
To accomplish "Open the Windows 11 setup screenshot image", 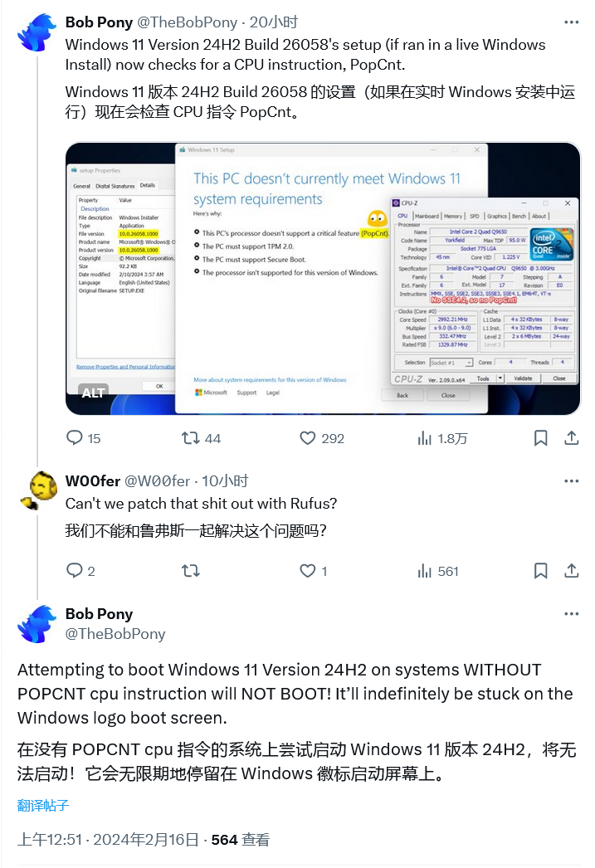I will coord(323,279).
